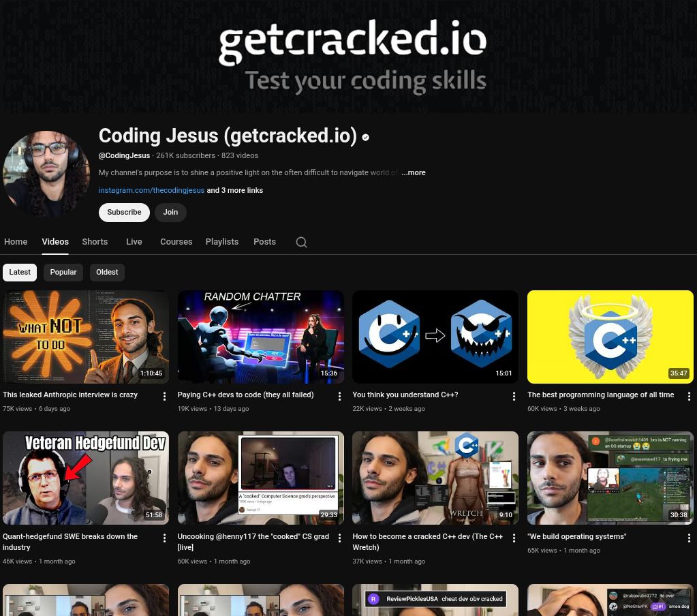Viewport: 697px width, 616px height.
Task: Open the getcracked.io channel banner
Action: (x=349, y=56)
